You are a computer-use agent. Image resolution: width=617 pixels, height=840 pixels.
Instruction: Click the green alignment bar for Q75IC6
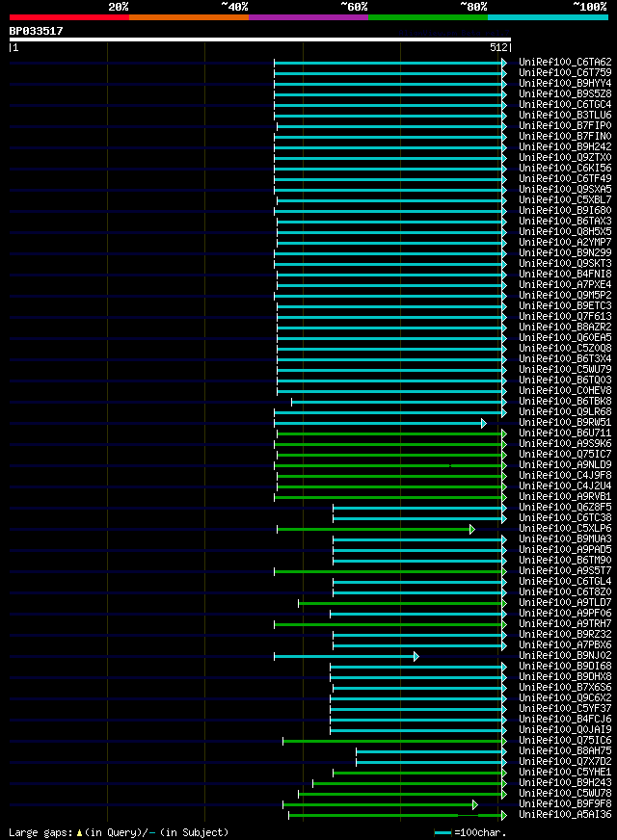pos(393,742)
